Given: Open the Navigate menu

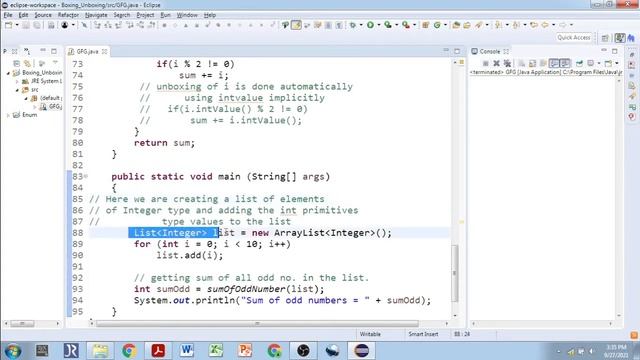Looking at the screenshot, I should [x=96, y=15].
